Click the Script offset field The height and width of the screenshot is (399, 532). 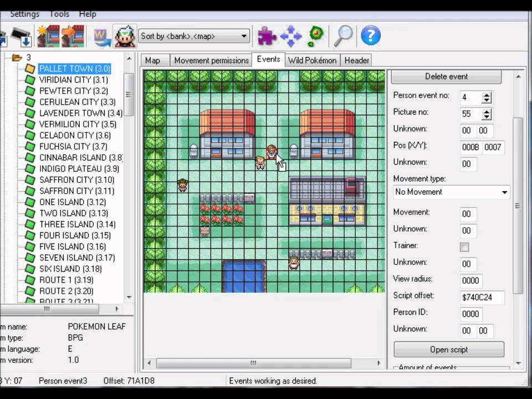(482, 297)
